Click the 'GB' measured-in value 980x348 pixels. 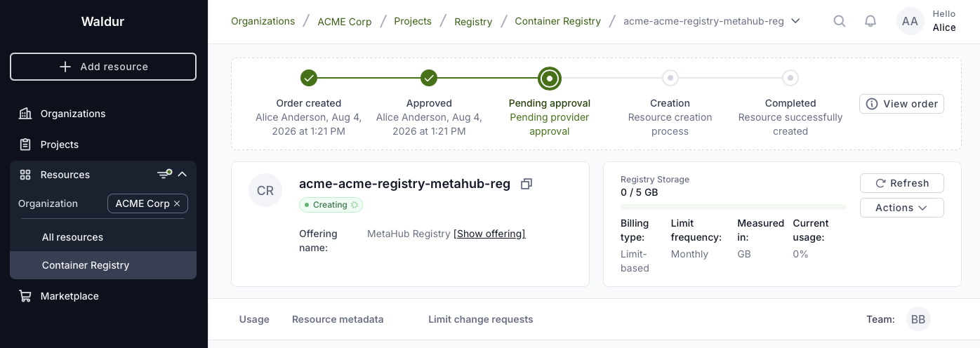point(744,254)
